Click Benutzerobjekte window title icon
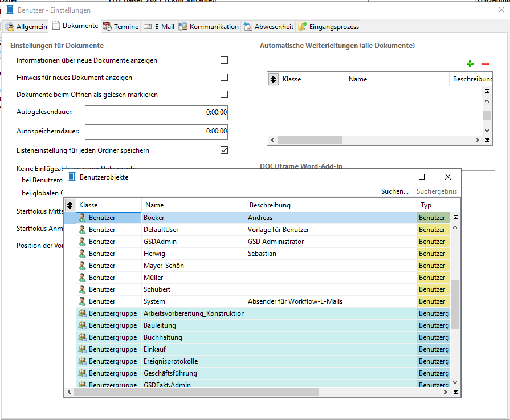510x420 pixels. [x=72, y=177]
